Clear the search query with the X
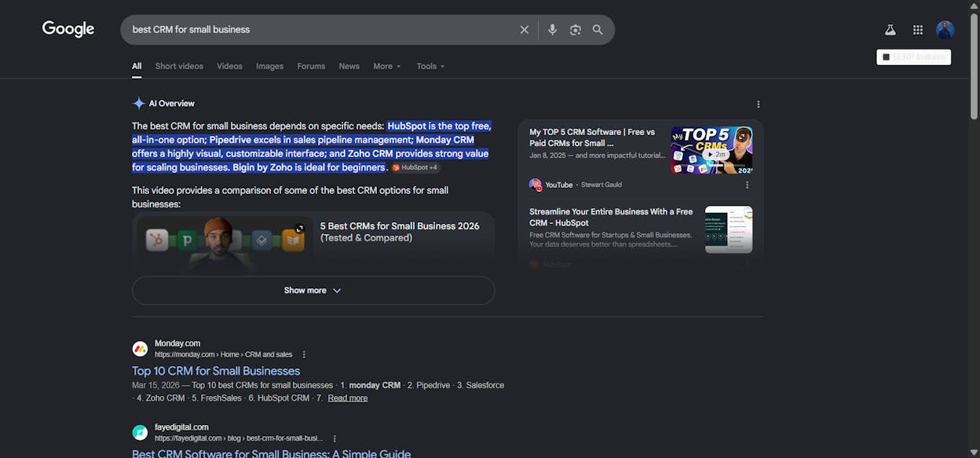Screen dimensions: 980x458 (525, 30)
